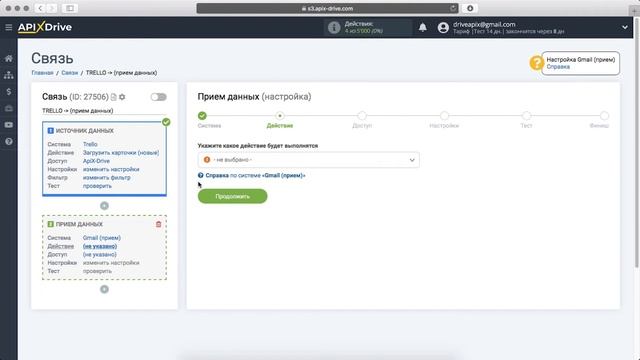The width and height of the screenshot is (640, 360).
Task: Click the info icon next to Действия
Action: click(334, 27)
